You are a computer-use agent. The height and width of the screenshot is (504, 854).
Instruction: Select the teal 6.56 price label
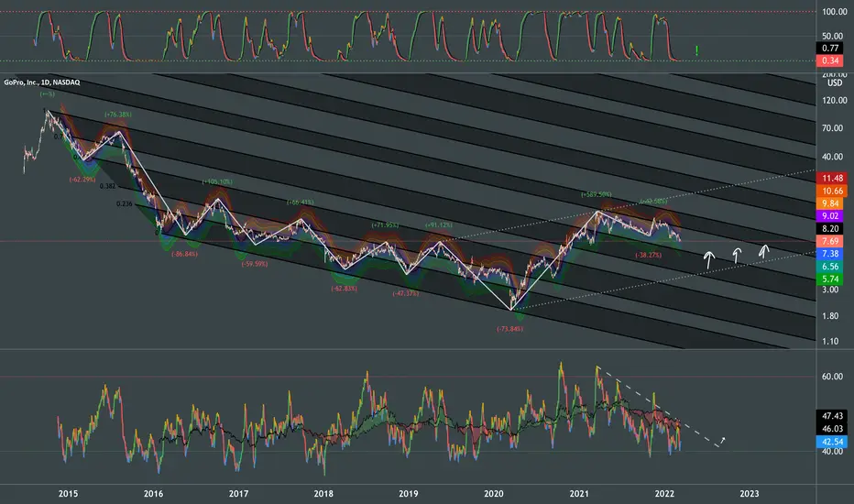pos(830,266)
